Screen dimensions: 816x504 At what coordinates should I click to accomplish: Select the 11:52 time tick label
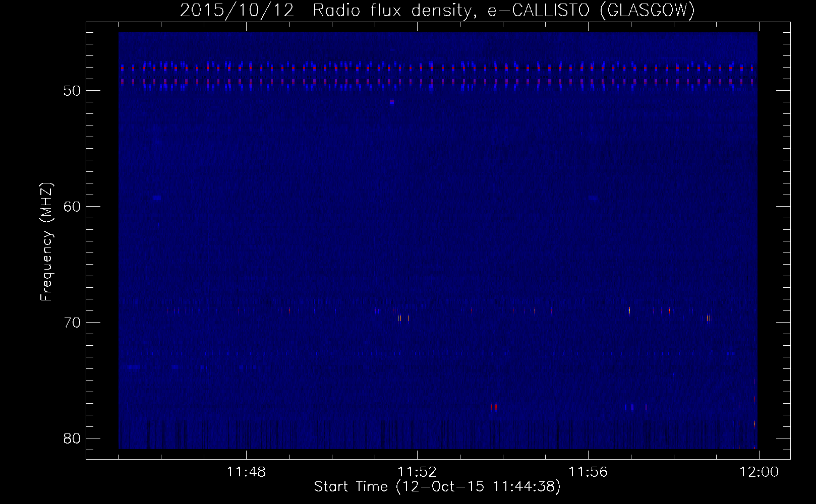417,472
